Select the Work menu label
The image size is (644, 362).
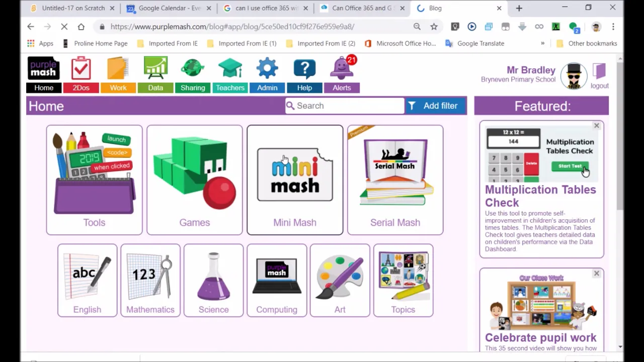coord(118,87)
